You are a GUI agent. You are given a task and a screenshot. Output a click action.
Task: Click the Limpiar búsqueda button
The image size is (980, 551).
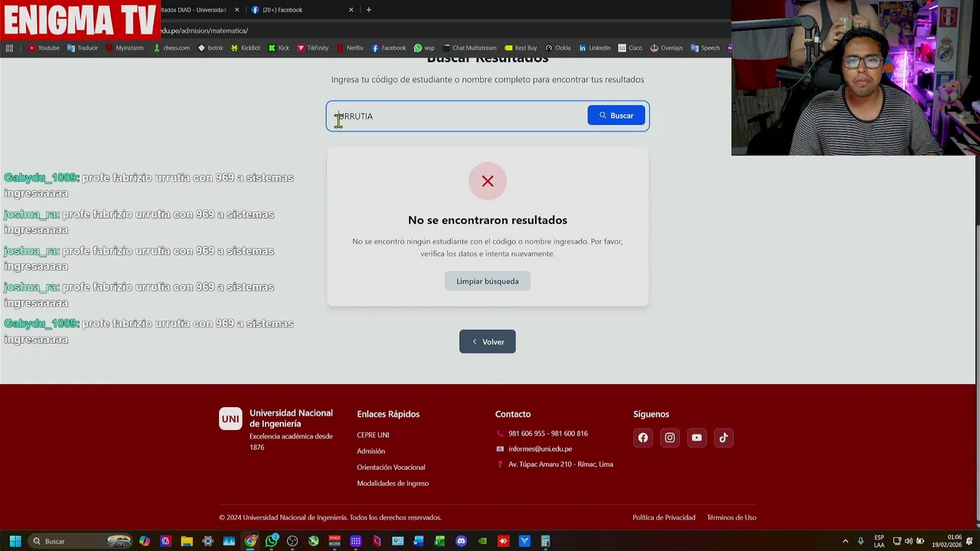pos(487,281)
